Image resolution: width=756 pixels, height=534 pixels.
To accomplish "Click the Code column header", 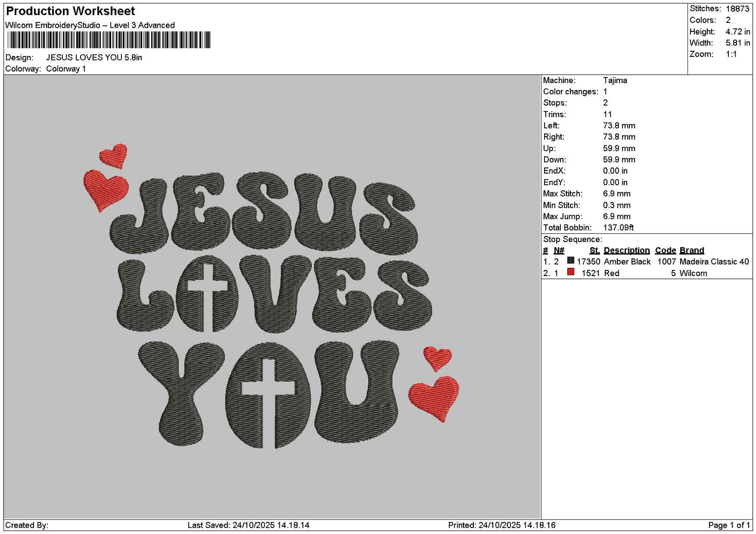I will pos(665,251).
